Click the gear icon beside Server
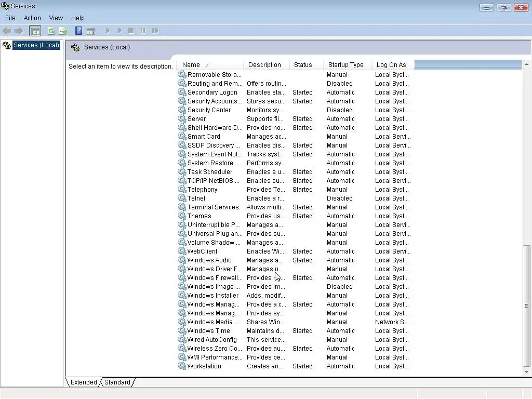This screenshot has height=399, width=532. [182, 119]
